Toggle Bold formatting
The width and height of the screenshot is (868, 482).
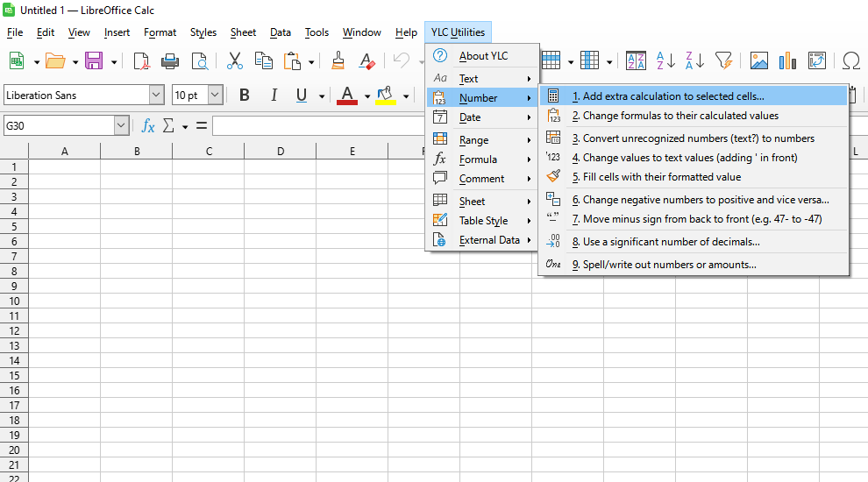click(x=245, y=96)
